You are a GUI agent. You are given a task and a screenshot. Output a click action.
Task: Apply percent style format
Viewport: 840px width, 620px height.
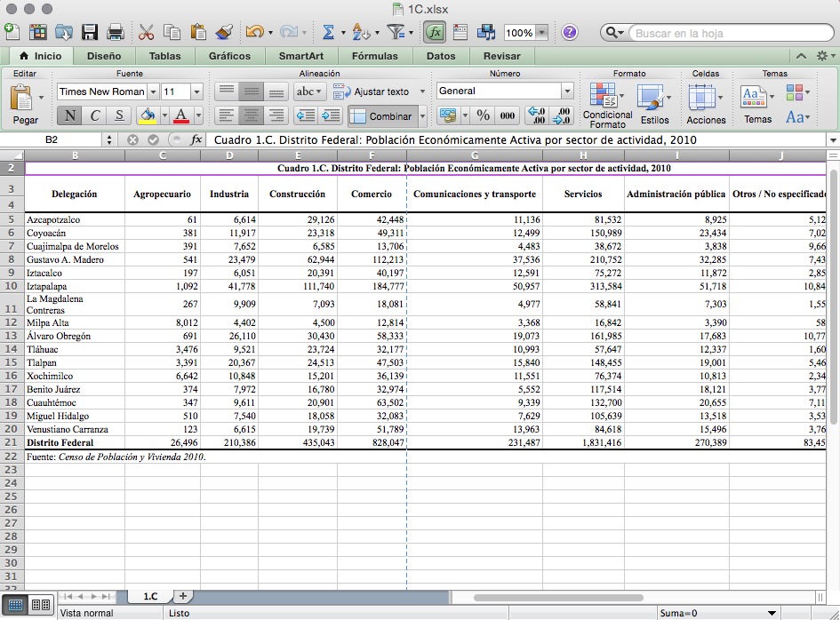483,115
